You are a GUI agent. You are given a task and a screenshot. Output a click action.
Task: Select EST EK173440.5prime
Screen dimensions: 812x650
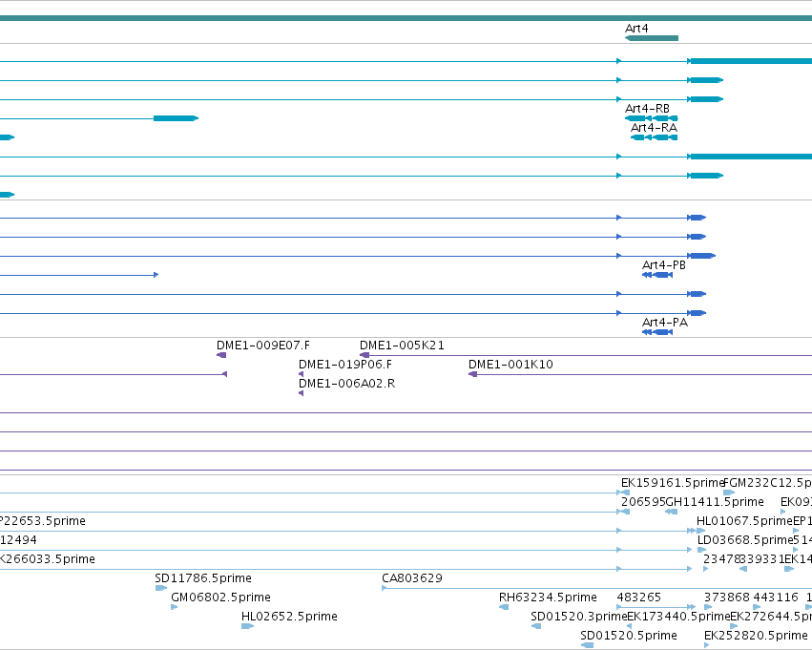click(x=629, y=626)
